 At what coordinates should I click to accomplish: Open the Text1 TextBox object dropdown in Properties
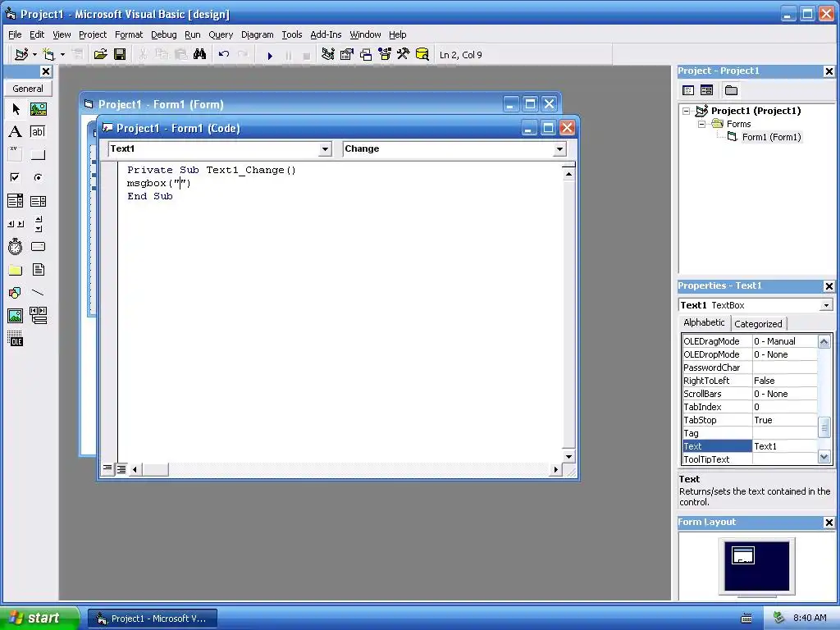pos(827,305)
